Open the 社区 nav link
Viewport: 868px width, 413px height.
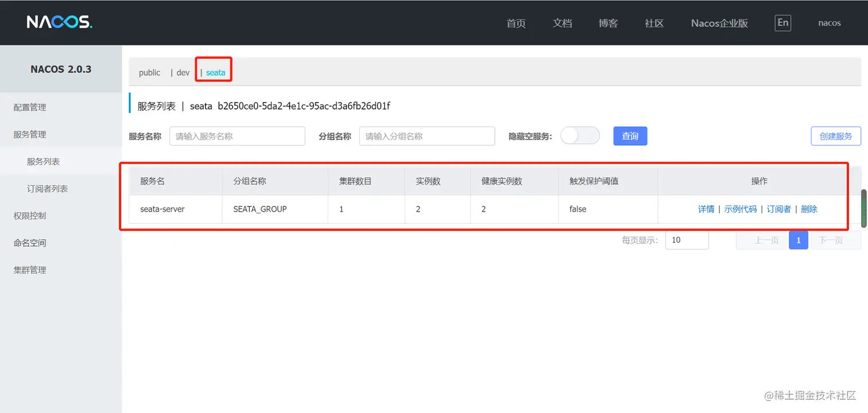(x=654, y=24)
